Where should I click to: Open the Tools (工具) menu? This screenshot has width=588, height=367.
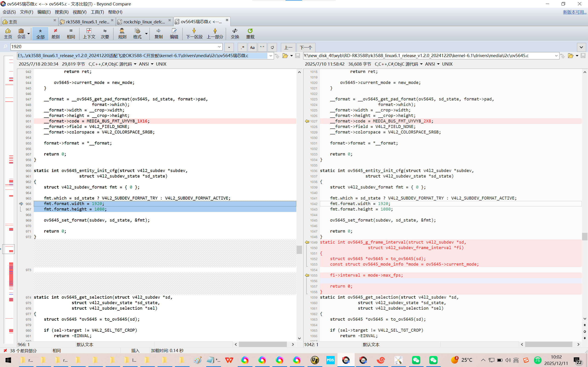[97, 12]
